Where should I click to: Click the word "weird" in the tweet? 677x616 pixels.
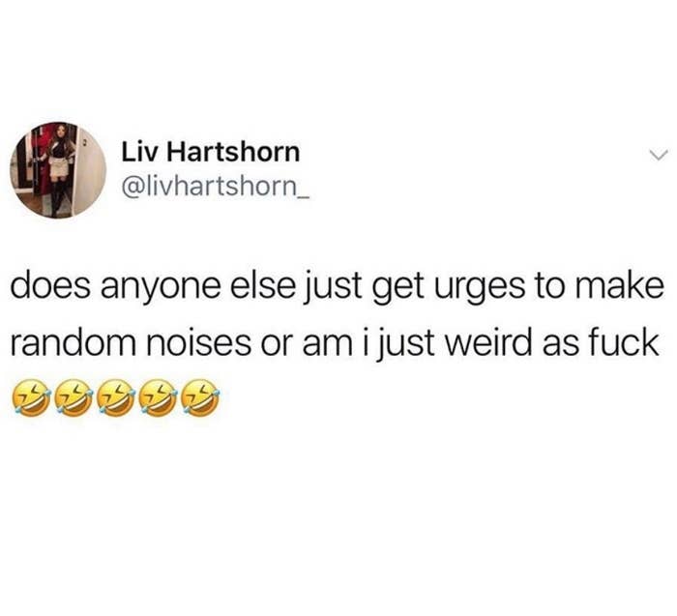pos(490,343)
